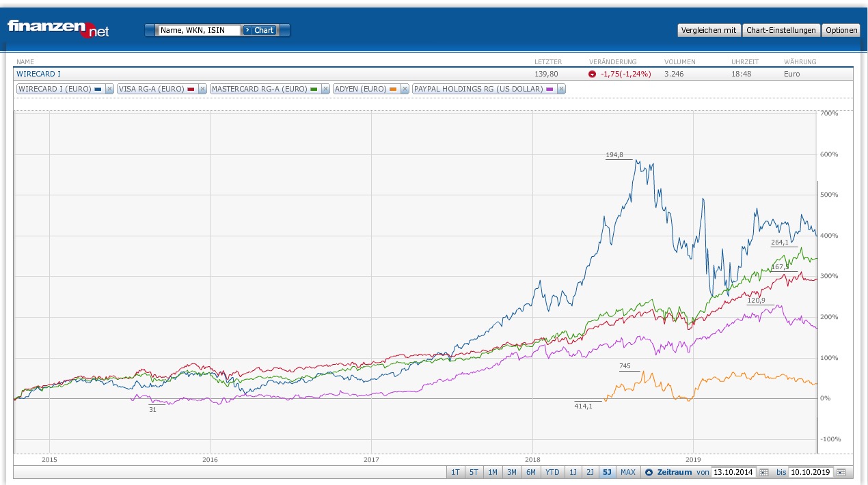The width and height of the screenshot is (868, 485).
Task: Remove WIRECARD I (EURO) from the legend
Action: [x=108, y=89]
